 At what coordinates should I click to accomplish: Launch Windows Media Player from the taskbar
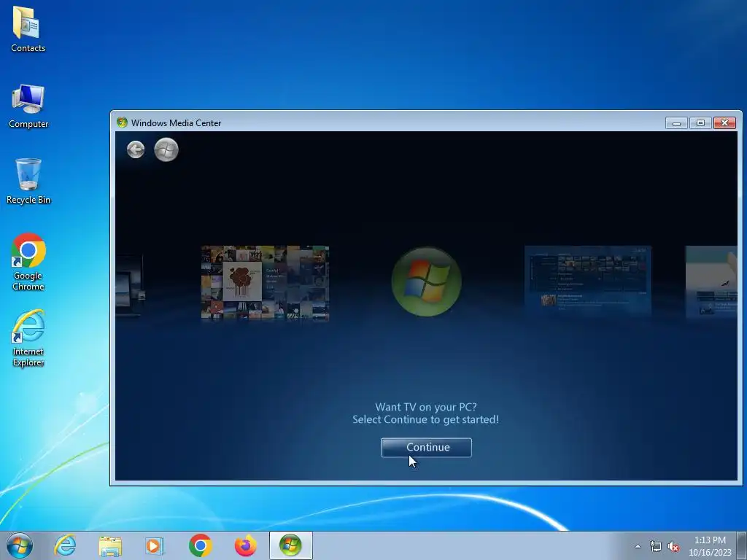point(155,545)
